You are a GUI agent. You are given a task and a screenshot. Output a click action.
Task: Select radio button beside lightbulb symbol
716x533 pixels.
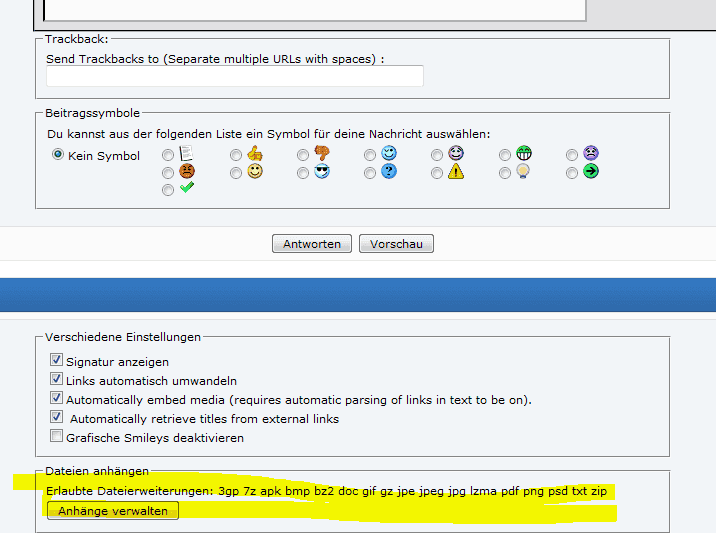pyautogui.click(x=505, y=173)
